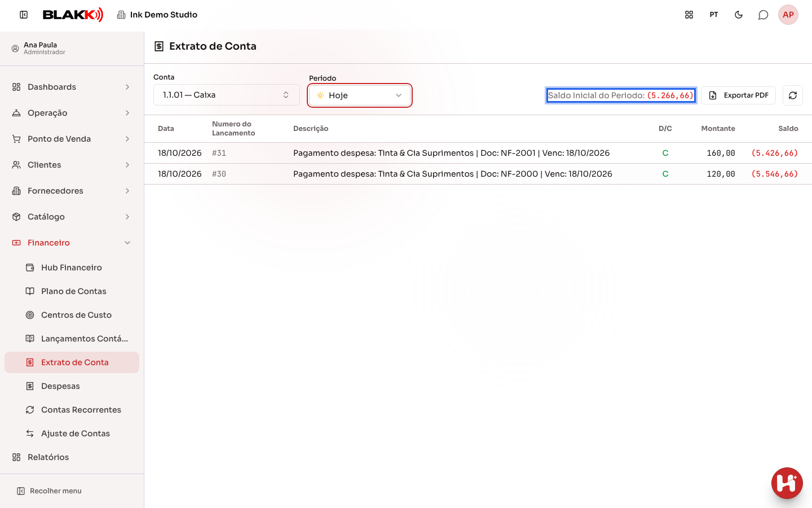Select the Extrato de Conta menu item
This screenshot has height=508, width=812.
tap(72, 362)
